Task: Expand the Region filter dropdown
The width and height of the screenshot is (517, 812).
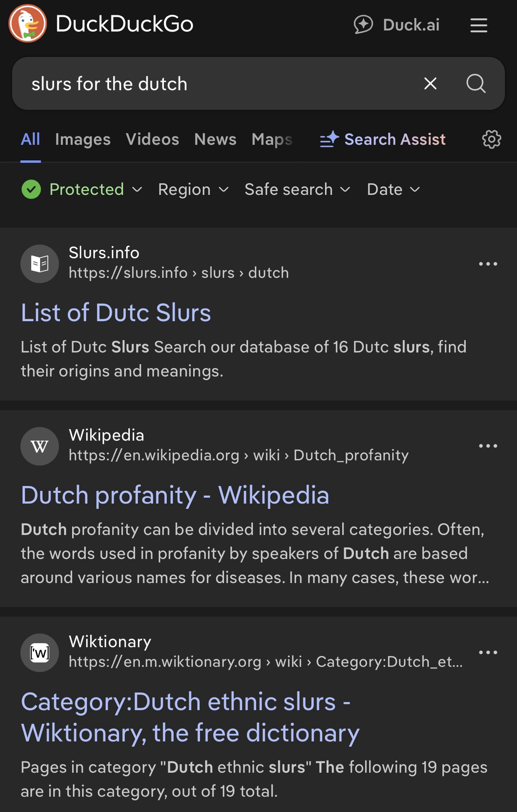Action: point(193,190)
